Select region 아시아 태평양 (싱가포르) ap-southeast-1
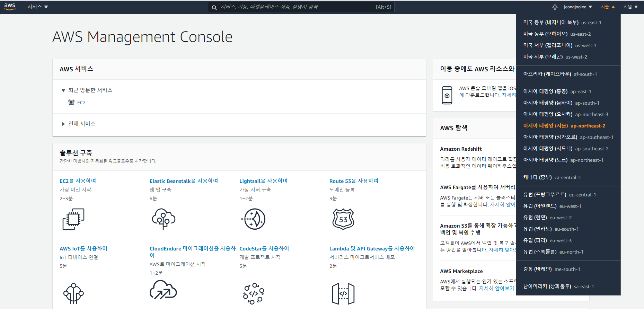This screenshot has width=644, height=309. [568, 137]
